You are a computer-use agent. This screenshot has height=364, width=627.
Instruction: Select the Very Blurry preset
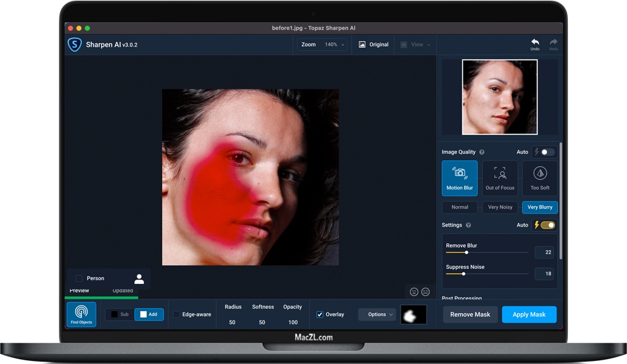[539, 207]
